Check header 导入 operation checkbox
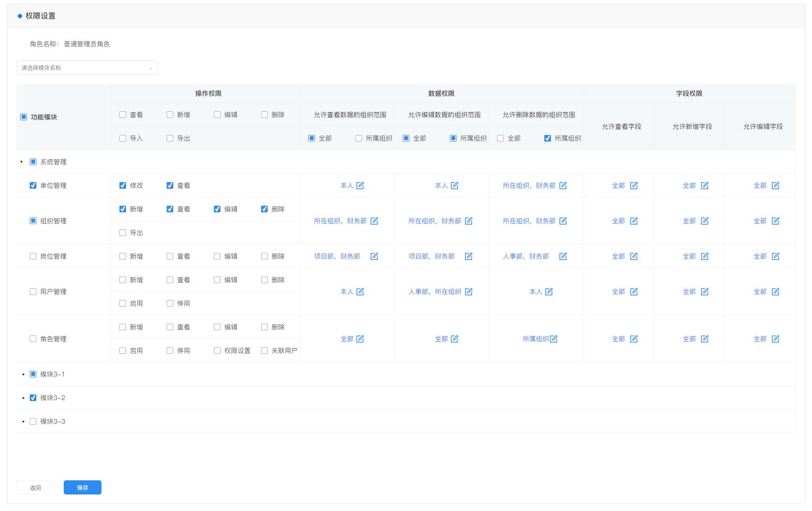The height and width of the screenshot is (511, 812). point(123,138)
